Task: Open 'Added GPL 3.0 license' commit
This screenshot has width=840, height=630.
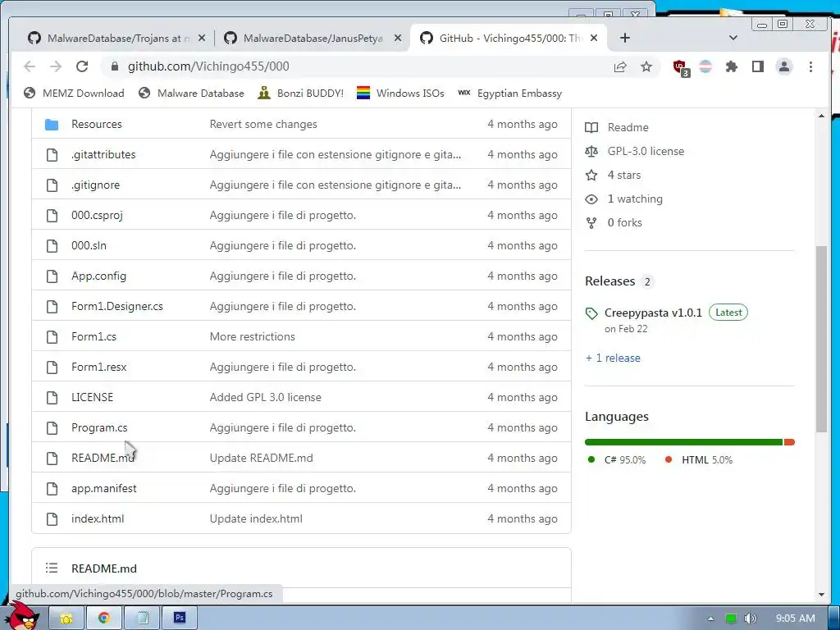Action: (265, 398)
